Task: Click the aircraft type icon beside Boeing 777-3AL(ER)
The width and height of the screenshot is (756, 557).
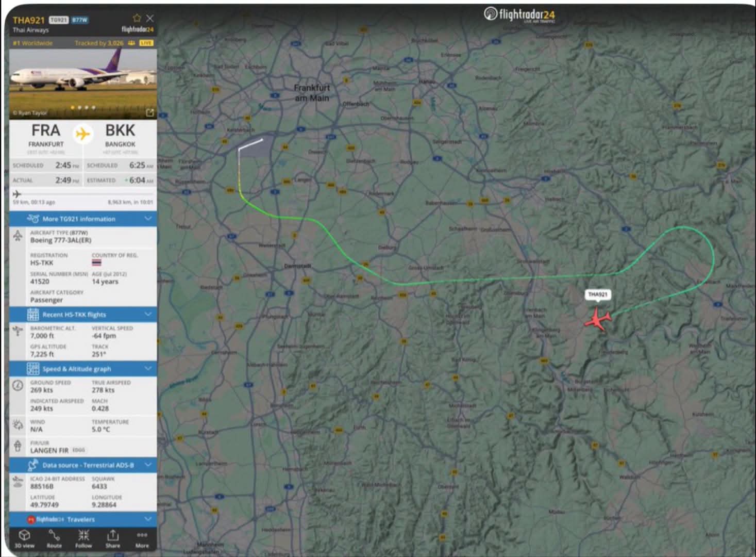Action: (x=18, y=236)
